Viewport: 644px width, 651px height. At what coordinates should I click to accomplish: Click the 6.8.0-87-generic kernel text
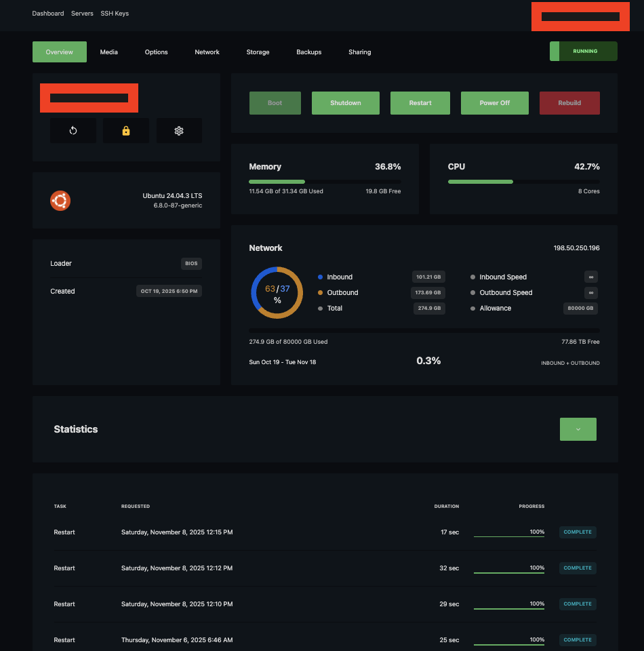(178, 205)
